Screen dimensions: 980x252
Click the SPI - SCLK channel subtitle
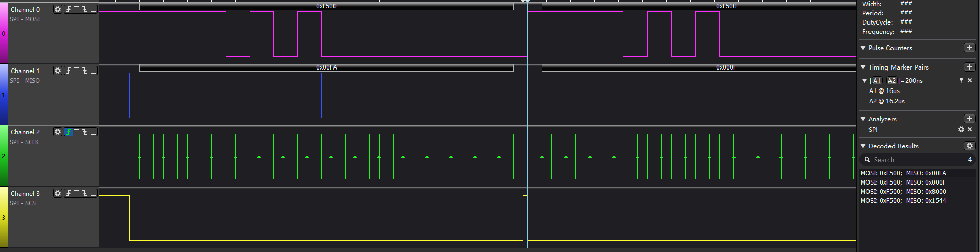(x=25, y=142)
